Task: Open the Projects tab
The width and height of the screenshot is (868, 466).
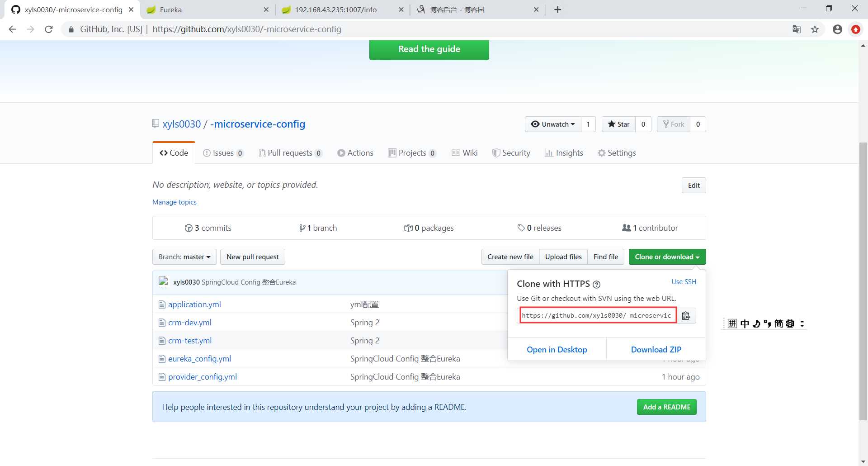Action: click(x=412, y=153)
